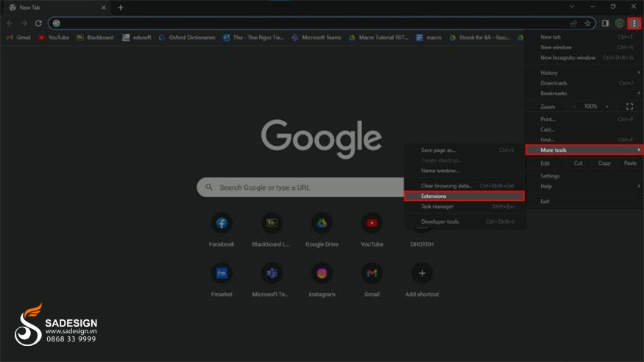Screen dimensions: 644x362
Task: Open Task manager from More tools
Action: (x=464, y=207)
